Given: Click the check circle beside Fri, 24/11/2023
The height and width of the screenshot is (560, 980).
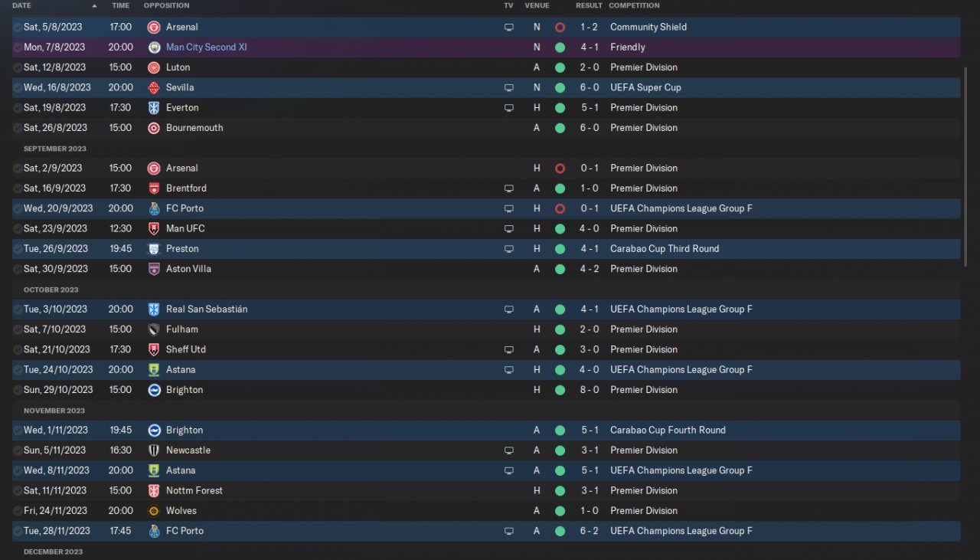Looking at the screenshot, I should pos(18,511).
